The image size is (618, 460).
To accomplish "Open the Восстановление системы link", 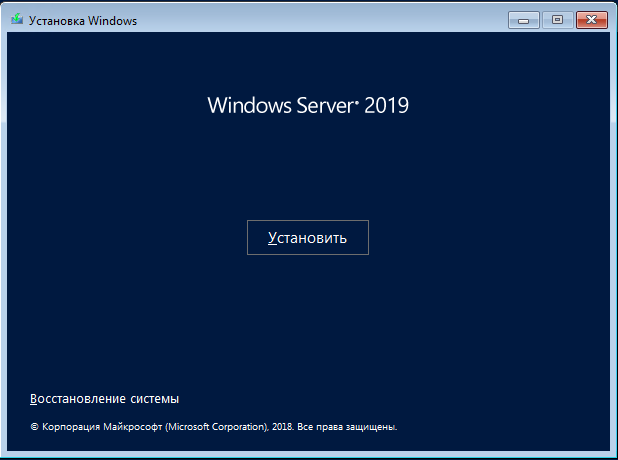I will pyautogui.click(x=104, y=399).
